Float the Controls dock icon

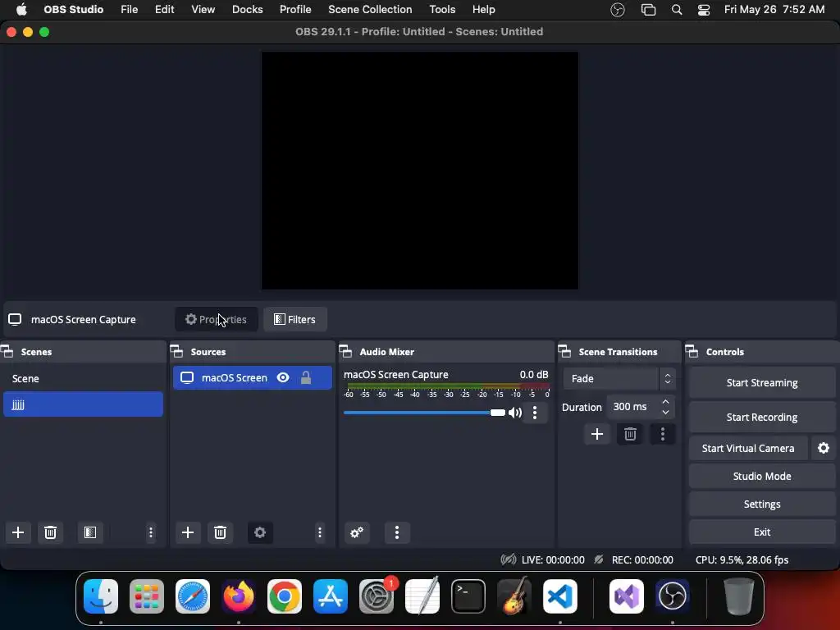(692, 352)
